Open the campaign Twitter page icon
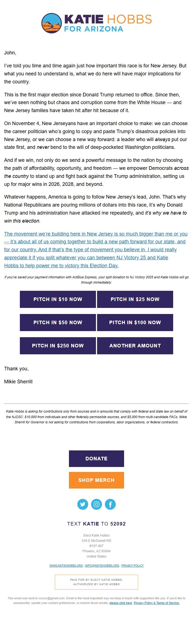 click(82, 504)
